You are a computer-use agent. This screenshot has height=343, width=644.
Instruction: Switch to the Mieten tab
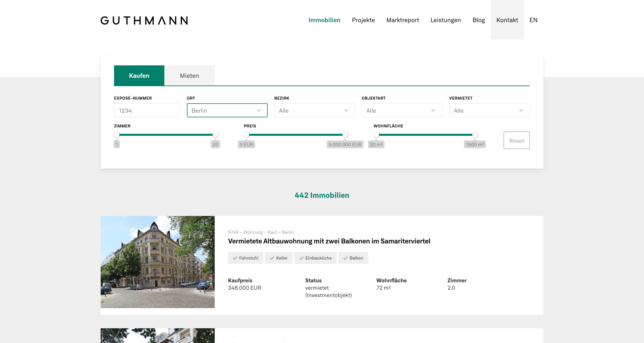click(x=189, y=76)
